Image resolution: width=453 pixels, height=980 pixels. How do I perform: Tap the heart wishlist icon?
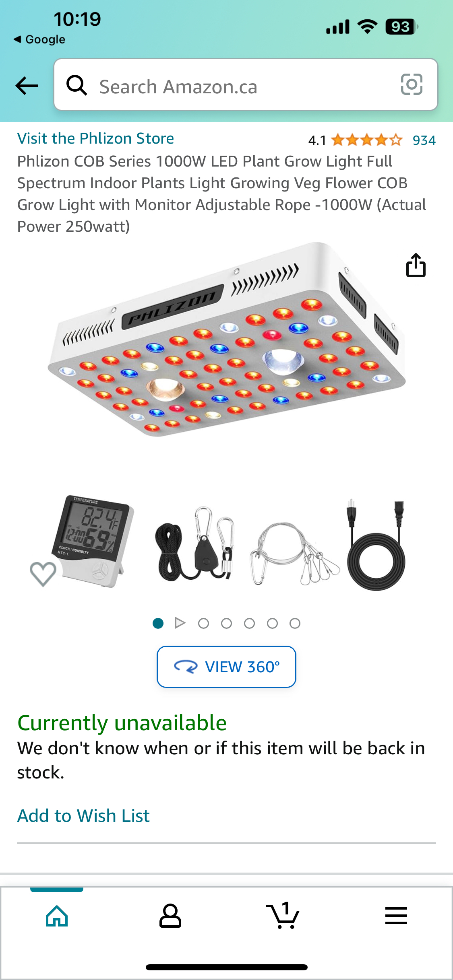(x=43, y=573)
